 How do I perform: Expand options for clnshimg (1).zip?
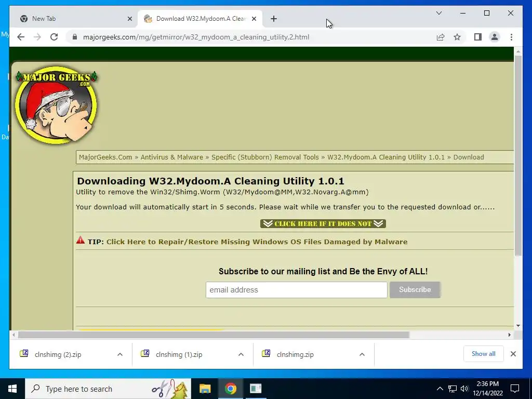[241, 354]
